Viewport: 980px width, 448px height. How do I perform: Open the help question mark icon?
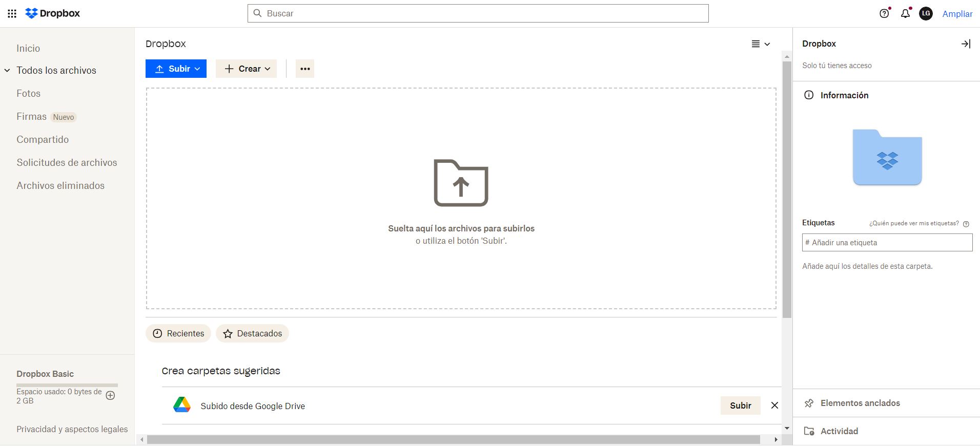click(884, 14)
